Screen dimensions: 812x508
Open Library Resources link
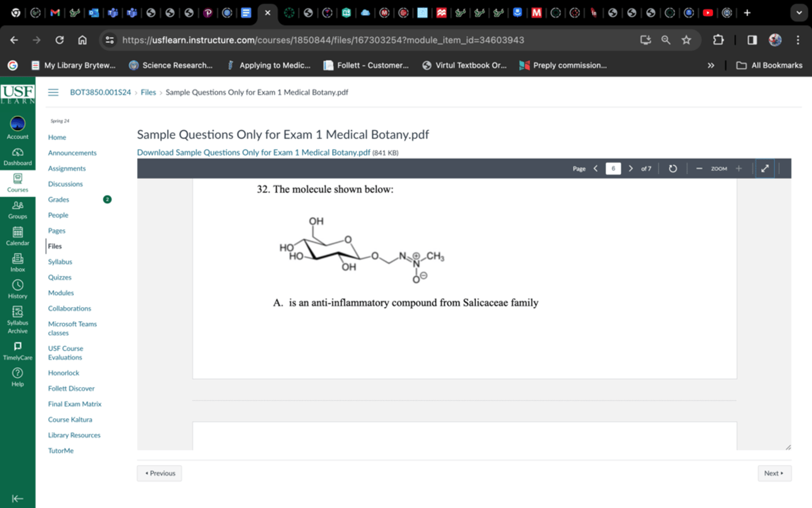click(x=74, y=435)
